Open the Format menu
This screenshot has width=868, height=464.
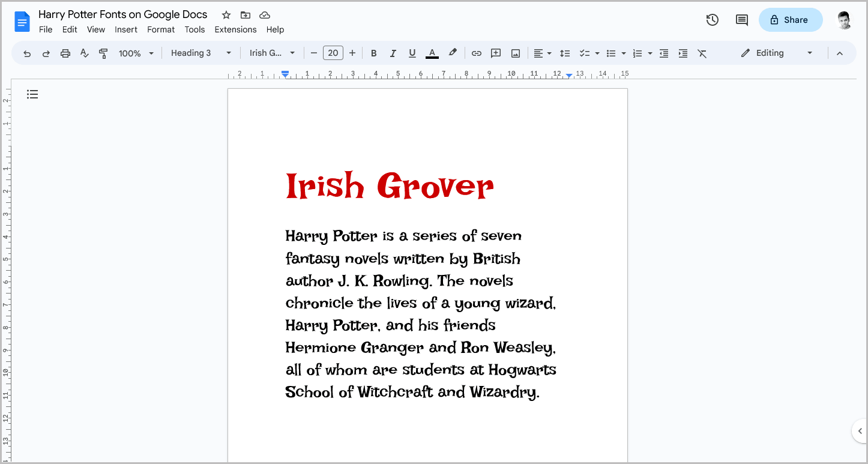(x=160, y=29)
